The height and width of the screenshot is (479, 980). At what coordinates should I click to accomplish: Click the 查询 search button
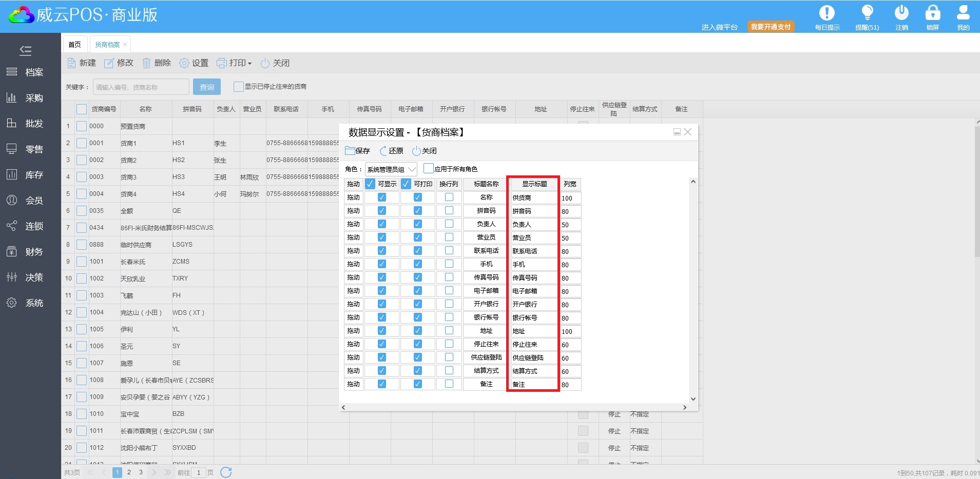point(207,87)
